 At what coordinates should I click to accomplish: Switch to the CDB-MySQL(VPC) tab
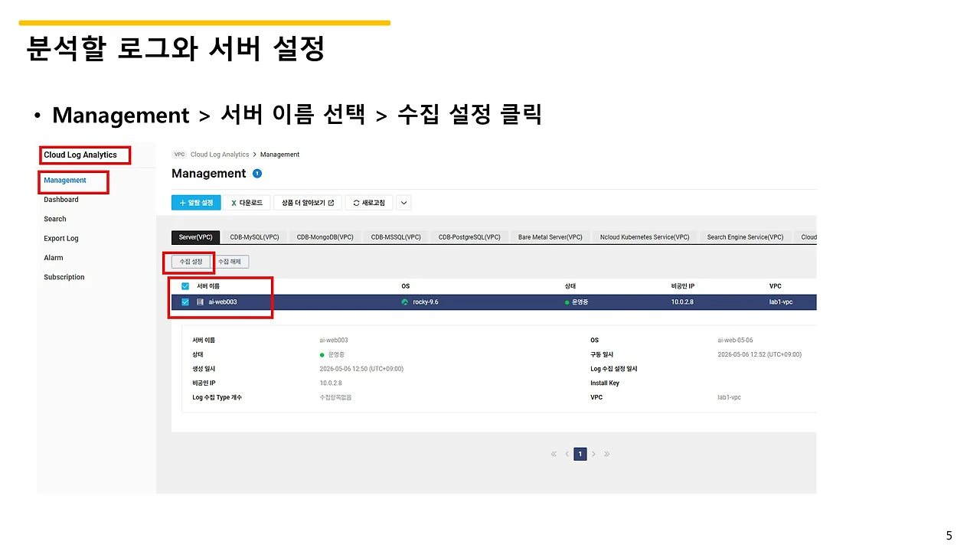(256, 237)
